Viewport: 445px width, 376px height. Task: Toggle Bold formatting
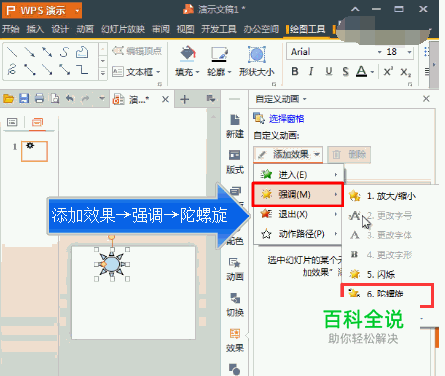(x=295, y=71)
